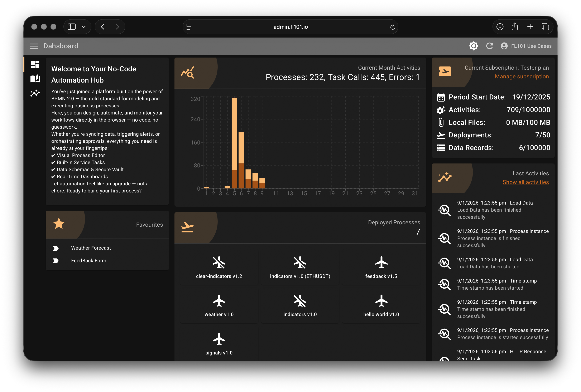The width and height of the screenshot is (581, 392).
Task: Open the clear-indicators v1.2 process icon
Action: [219, 263]
